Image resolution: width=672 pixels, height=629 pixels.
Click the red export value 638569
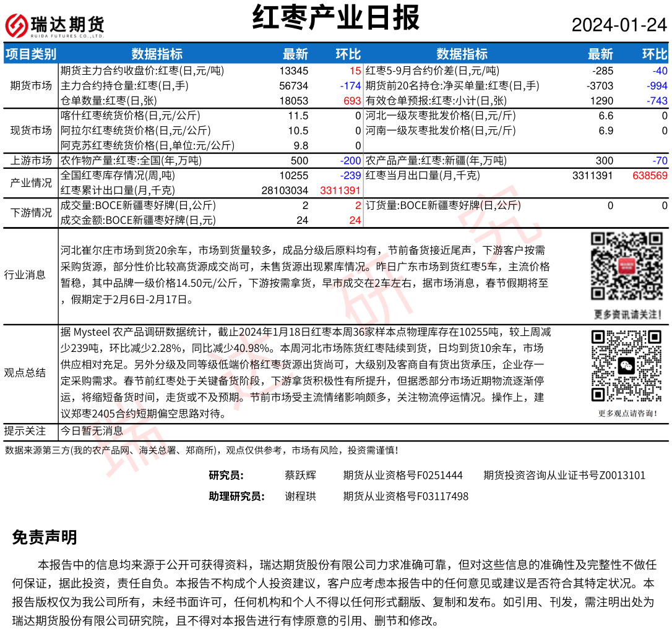tap(649, 176)
